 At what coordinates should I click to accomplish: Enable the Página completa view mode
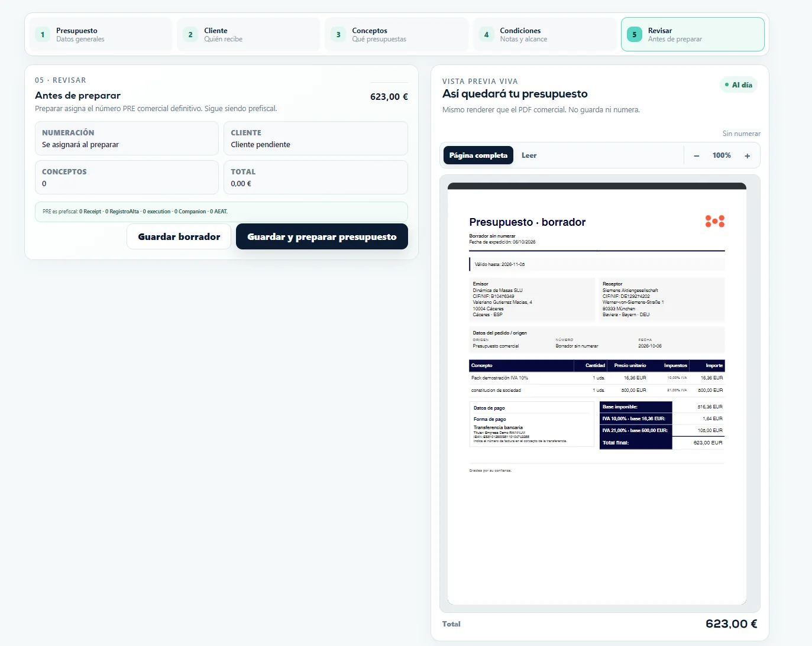point(478,155)
